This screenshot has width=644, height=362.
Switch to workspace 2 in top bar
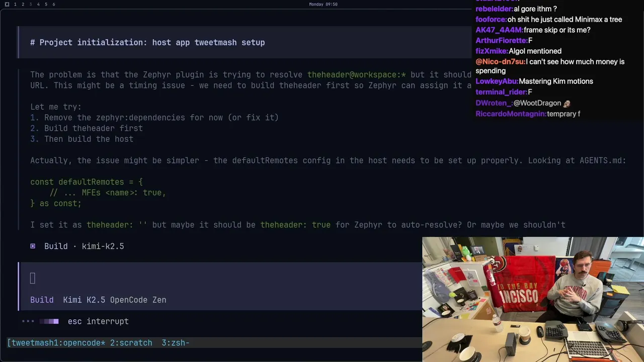tap(23, 4)
